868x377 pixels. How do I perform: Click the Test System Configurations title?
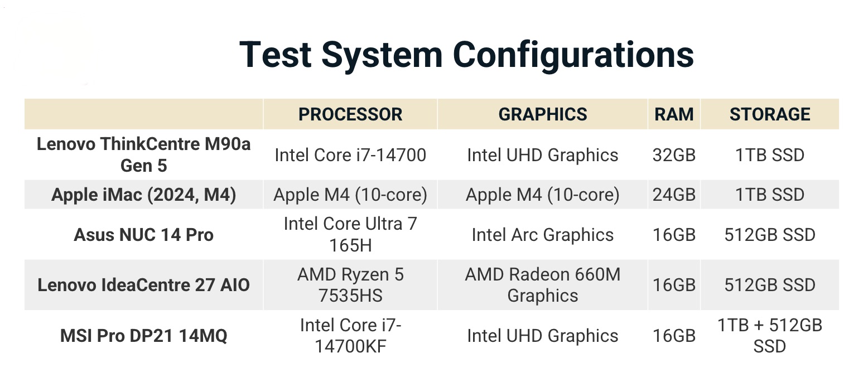pyautogui.click(x=466, y=55)
